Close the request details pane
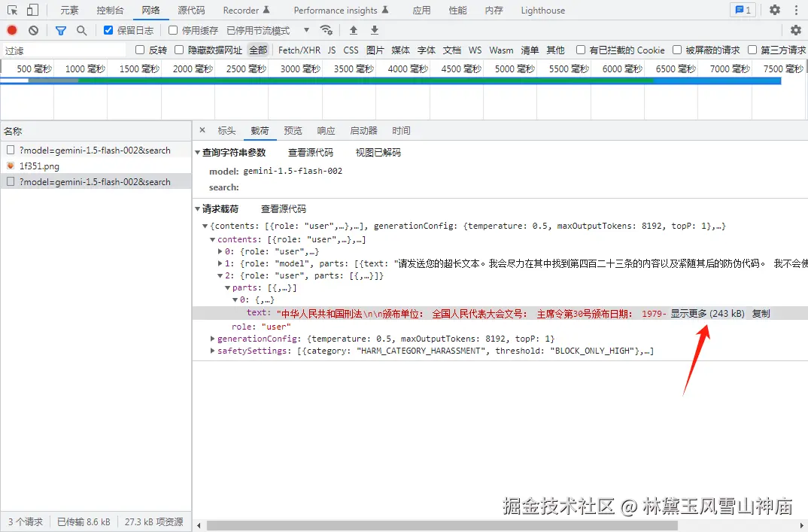 202,130
